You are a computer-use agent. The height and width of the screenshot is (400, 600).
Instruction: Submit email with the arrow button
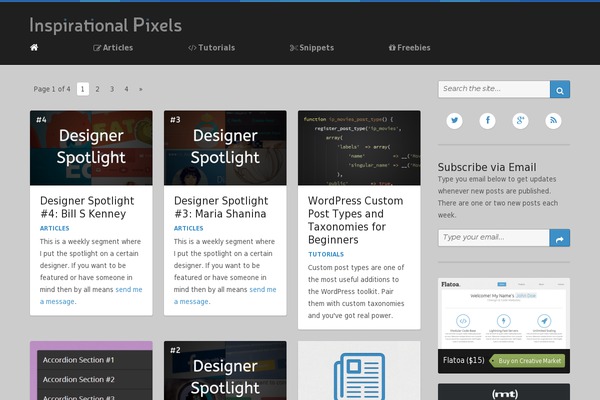coord(560,238)
